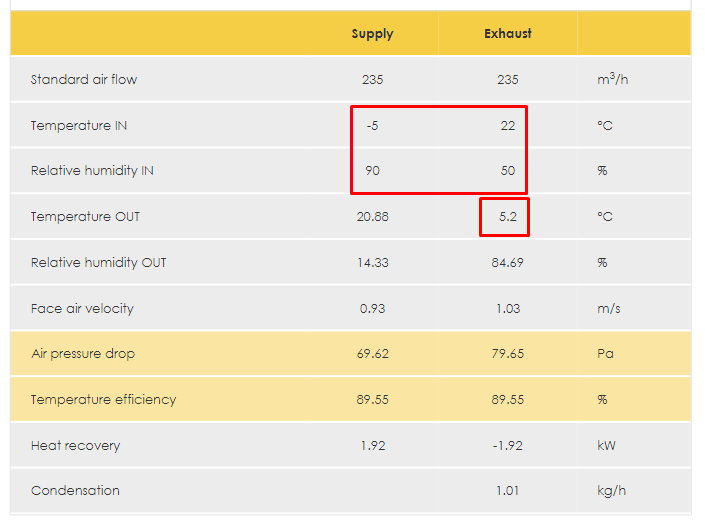This screenshot has height=522, width=705.
Task: Click the condensation value 1.01
Action: pyautogui.click(x=508, y=491)
